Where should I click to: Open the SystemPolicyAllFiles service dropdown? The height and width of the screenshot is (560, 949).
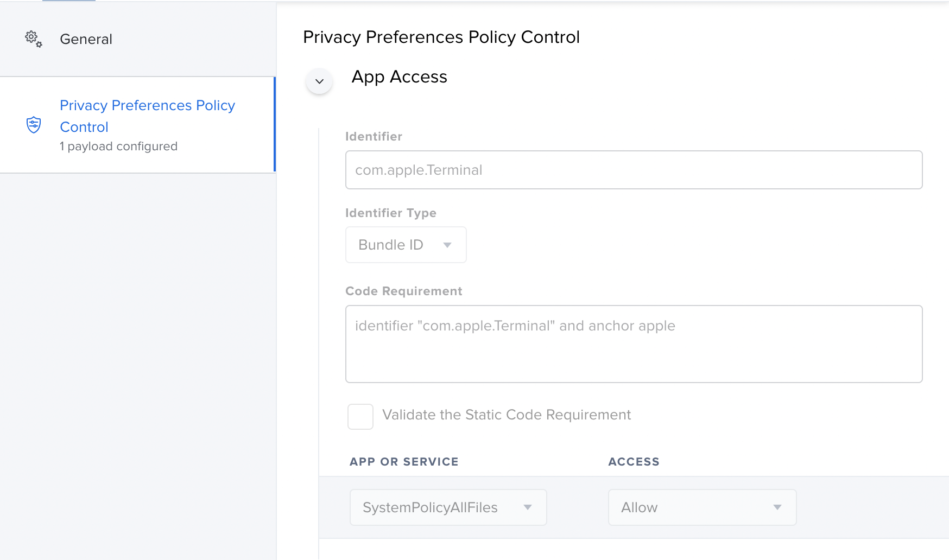(448, 507)
